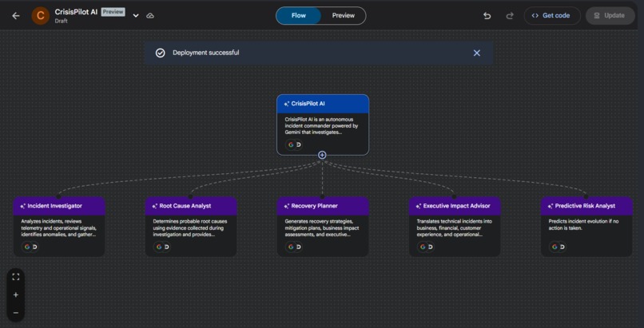This screenshot has height=328, width=644.
Task: Redo the last change
Action: coord(510,16)
